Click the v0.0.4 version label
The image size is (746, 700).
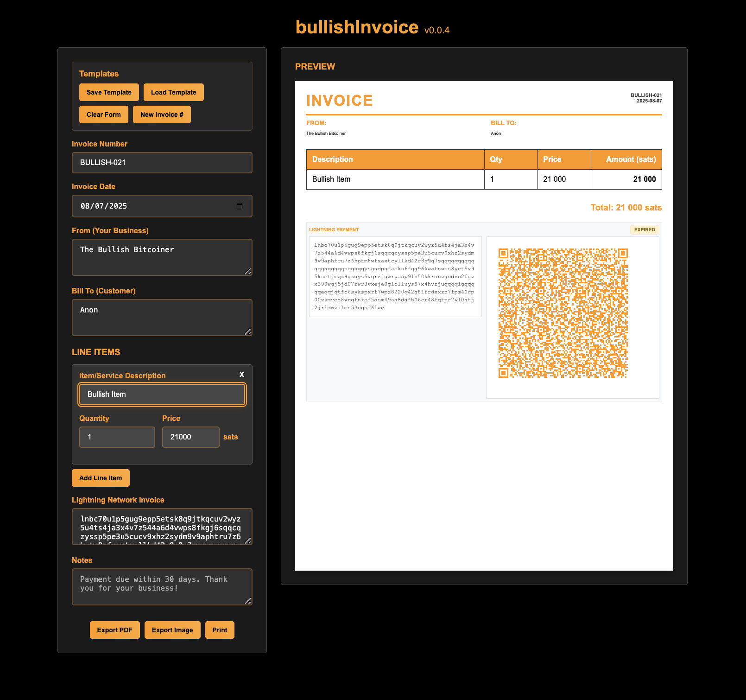(x=437, y=30)
